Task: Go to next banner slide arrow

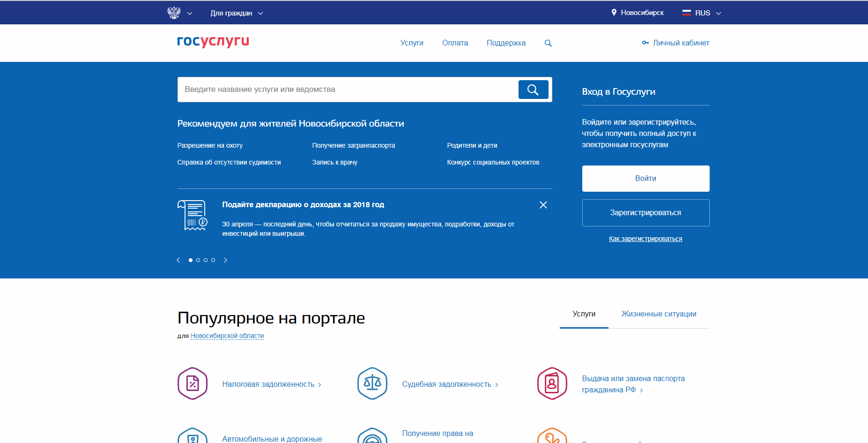Action: click(225, 260)
